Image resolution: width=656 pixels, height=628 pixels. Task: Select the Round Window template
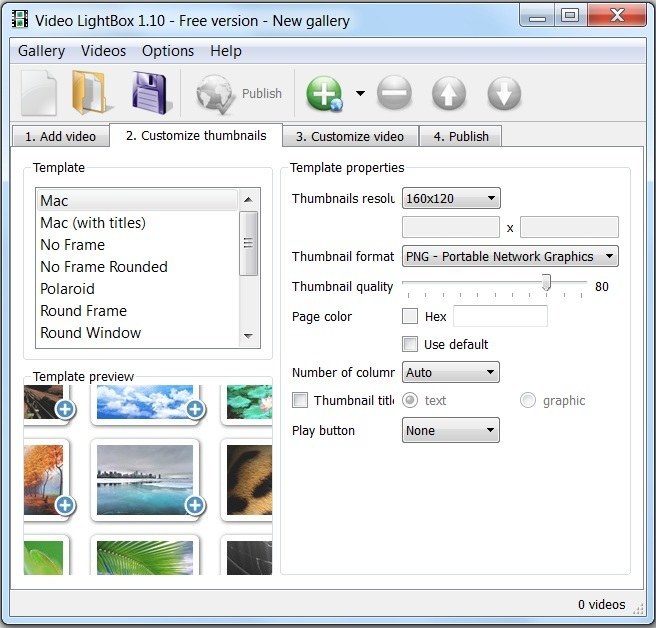tap(137, 333)
